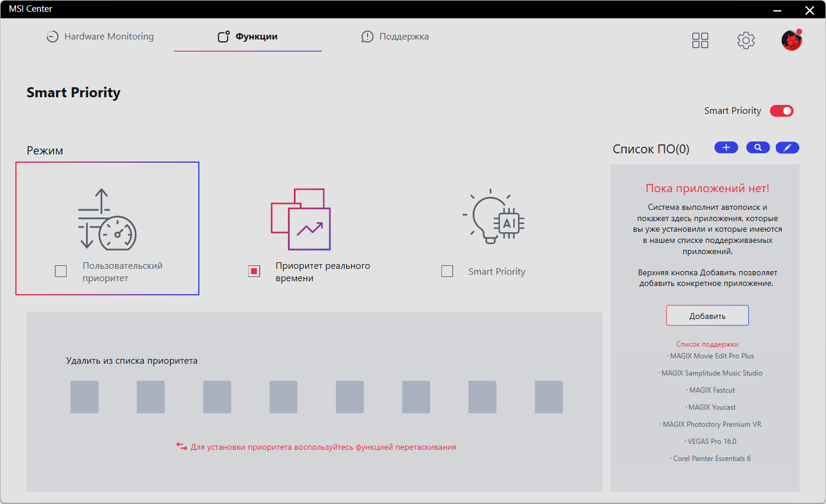Image resolution: width=826 pixels, height=504 pixels.
Task: Click the plus add-application icon button
Action: click(726, 147)
